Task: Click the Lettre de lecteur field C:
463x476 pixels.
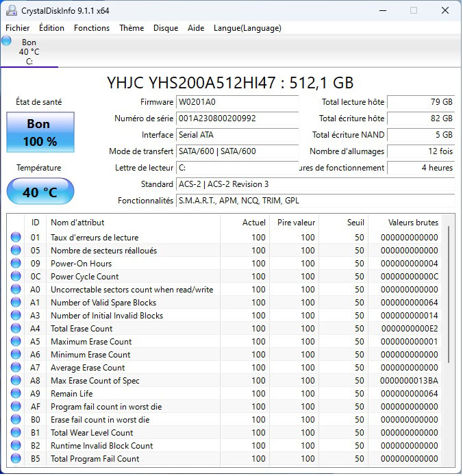Action: click(238, 168)
